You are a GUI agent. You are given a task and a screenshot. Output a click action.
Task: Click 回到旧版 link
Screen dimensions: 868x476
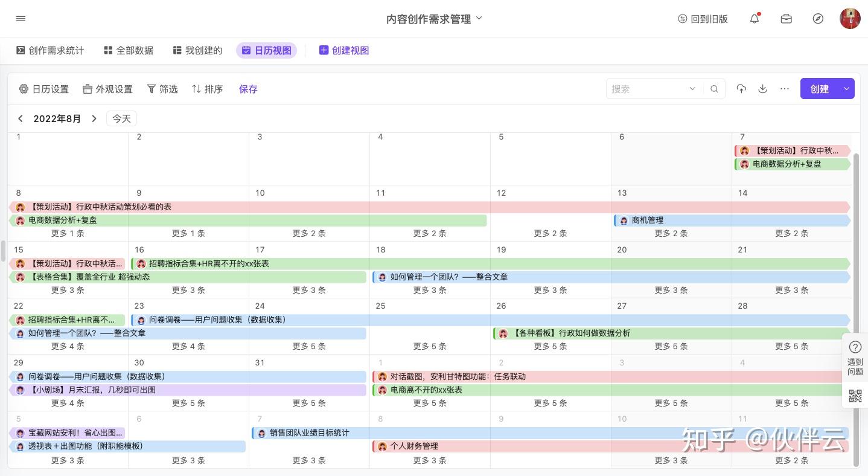tap(703, 19)
